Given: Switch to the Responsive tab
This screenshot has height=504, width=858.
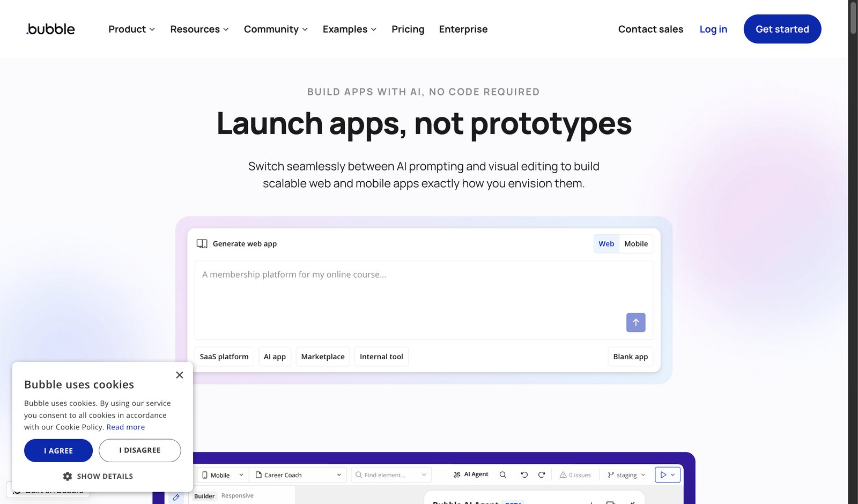Looking at the screenshot, I should pos(238,495).
